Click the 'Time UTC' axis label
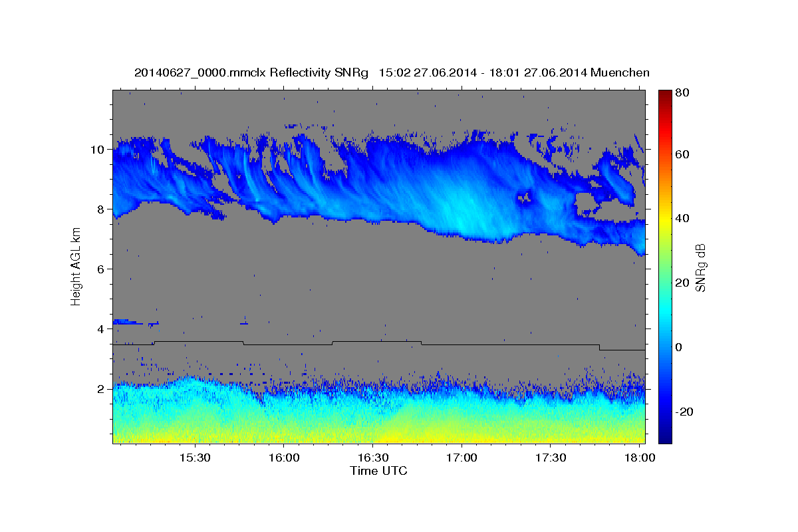798x532 pixels. 378,471
